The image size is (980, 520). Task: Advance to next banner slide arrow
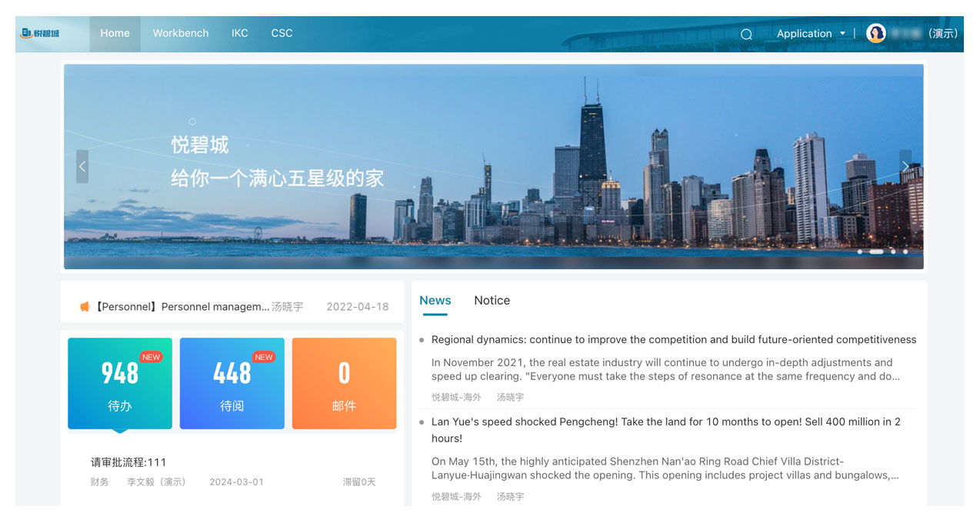pos(905,166)
